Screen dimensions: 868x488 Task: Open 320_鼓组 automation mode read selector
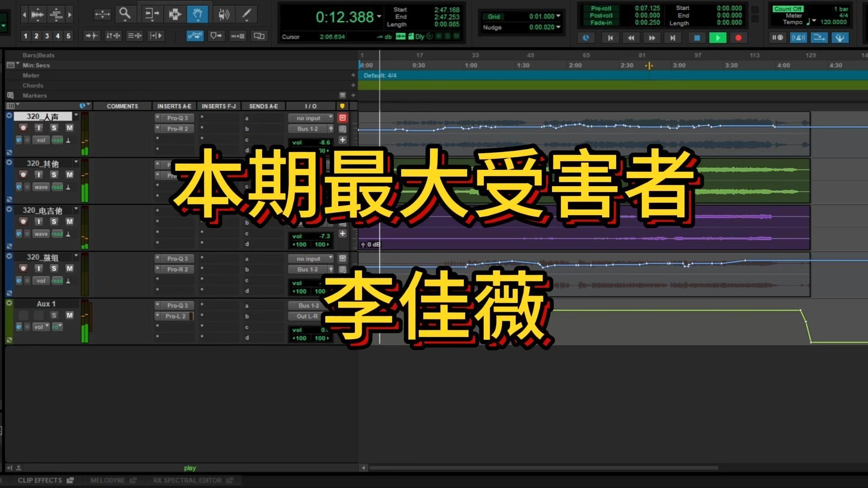point(57,281)
